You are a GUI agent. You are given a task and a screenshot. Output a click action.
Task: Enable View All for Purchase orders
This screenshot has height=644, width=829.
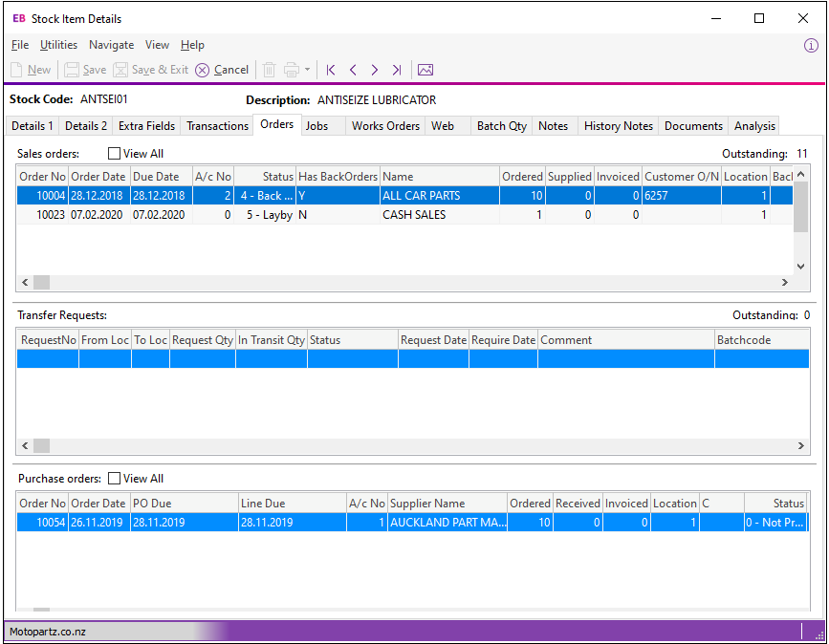(x=115, y=479)
